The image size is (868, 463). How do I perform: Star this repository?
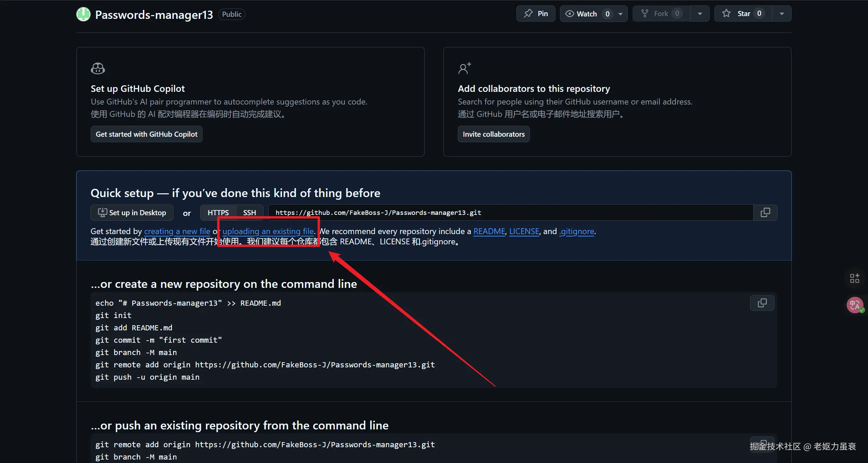[743, 14]
